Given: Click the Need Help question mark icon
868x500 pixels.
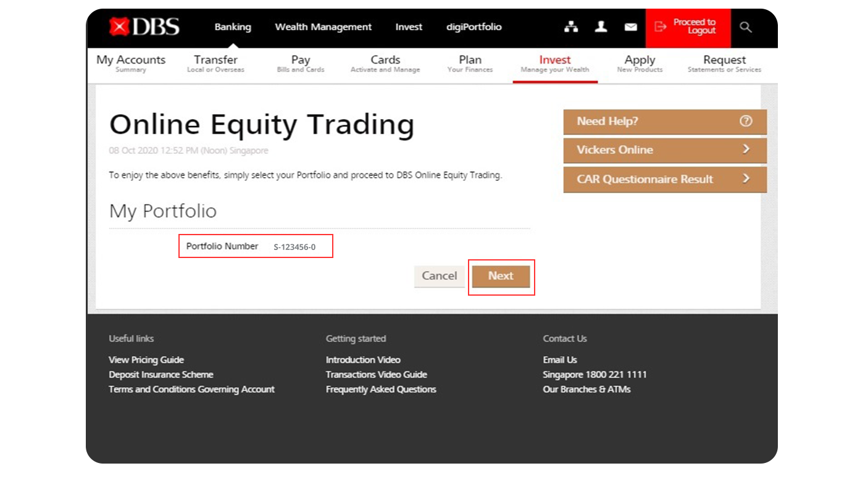Looking at the screenshot, I should (746, 121).
